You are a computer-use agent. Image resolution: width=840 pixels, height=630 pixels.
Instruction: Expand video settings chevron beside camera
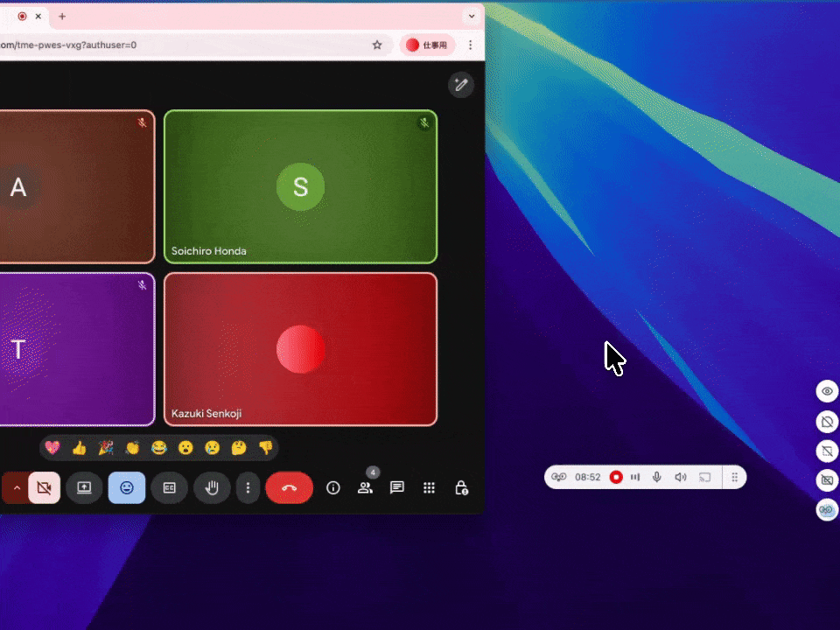(16, 488)
